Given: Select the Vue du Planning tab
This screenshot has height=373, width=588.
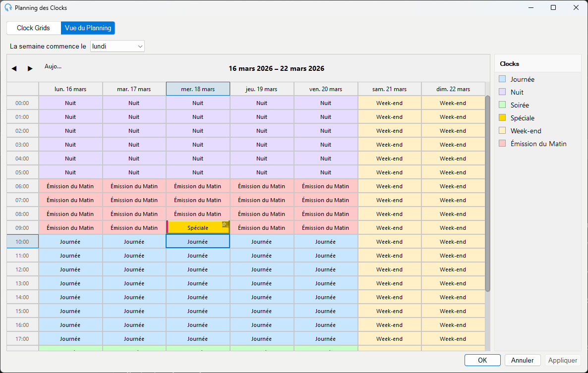Looking at the screenshot, I should pyautogui.click(x=88, y=28).
